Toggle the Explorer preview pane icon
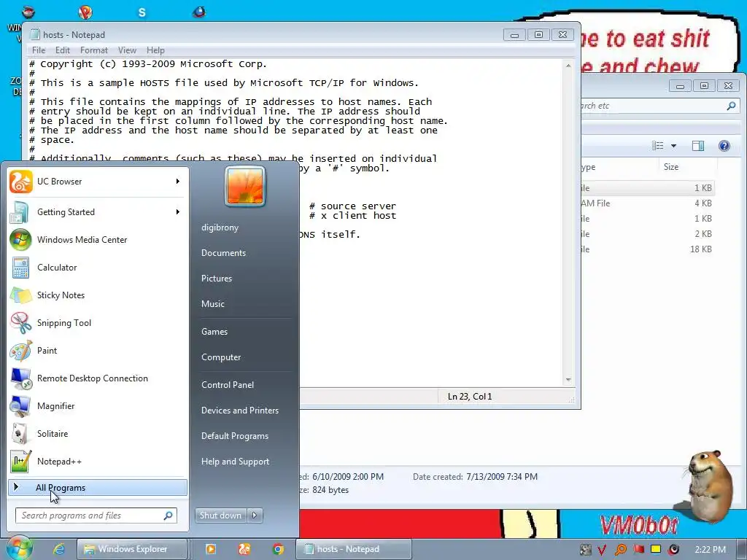Viewport: 747px width, 560px height. [x=698, y=146]
